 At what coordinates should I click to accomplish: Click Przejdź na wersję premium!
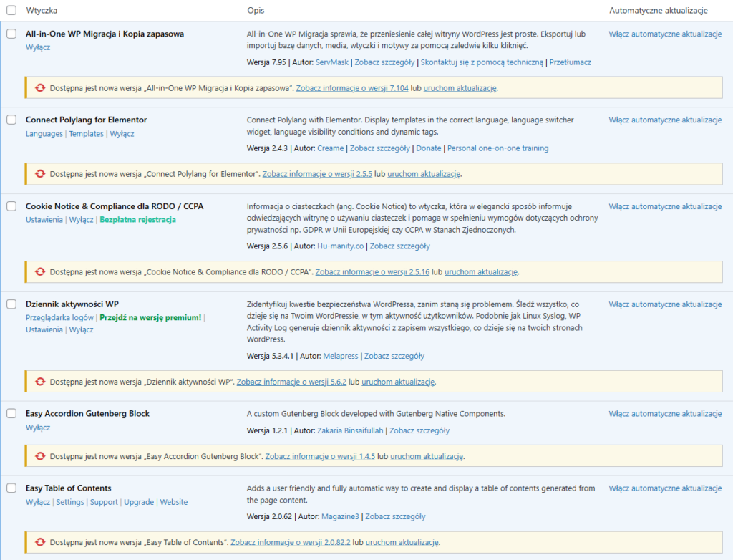click(150, 318)
